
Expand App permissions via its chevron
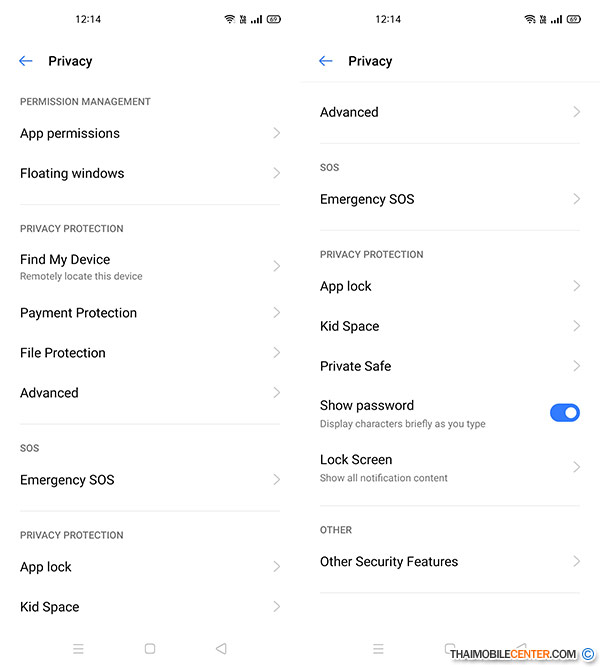[x=277, y=133]
